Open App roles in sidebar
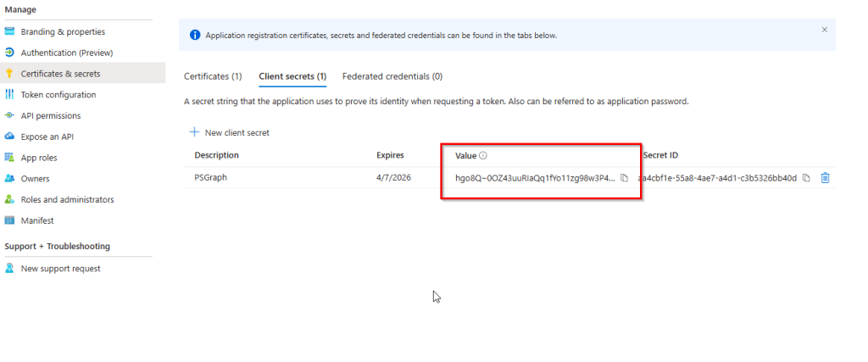The width and height of the screenshot is (868, 362). coord(39,158)
